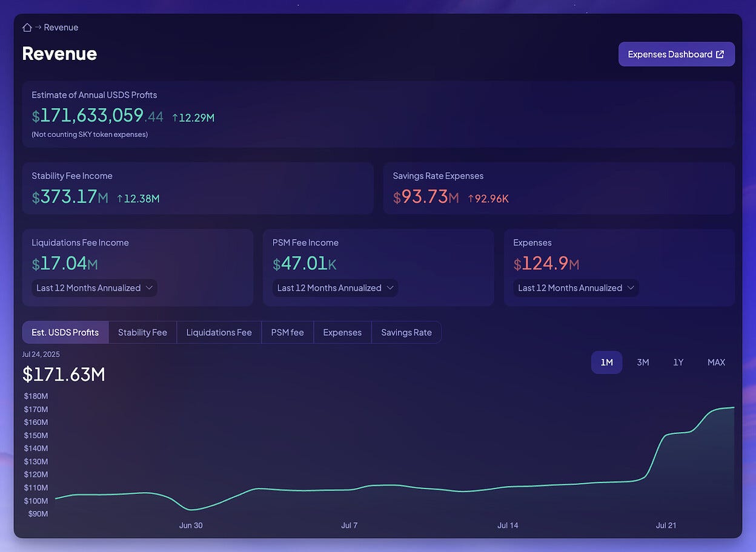756x552 pixels.
Task: Select the 1M time range
Action: click(606, 363)
